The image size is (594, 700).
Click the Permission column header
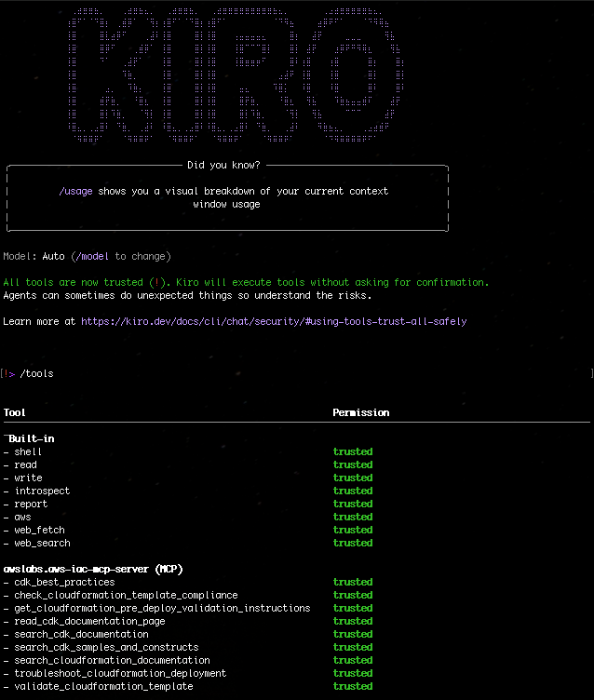pos(361,412)
